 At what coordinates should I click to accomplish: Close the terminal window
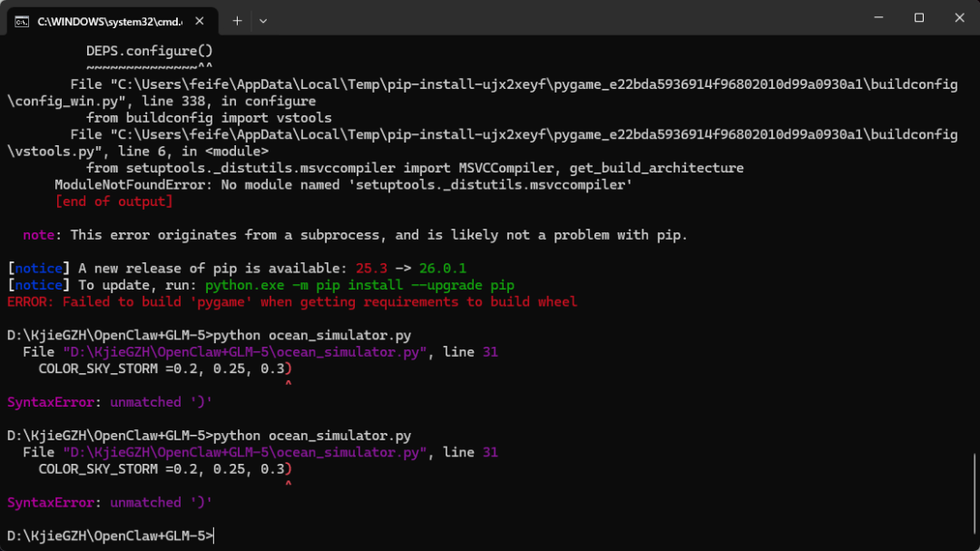click(x=959, y=17)
